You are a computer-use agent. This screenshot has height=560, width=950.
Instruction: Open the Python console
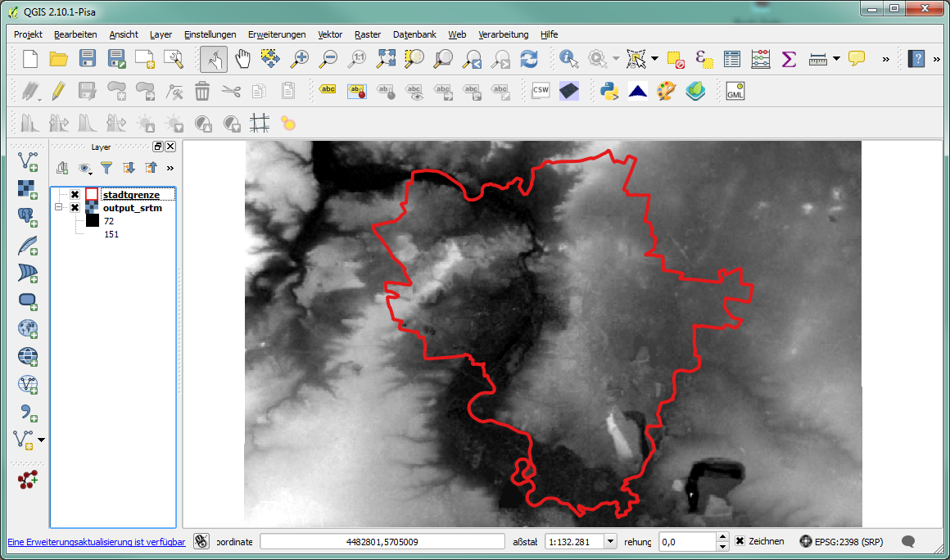coord(608,91)
